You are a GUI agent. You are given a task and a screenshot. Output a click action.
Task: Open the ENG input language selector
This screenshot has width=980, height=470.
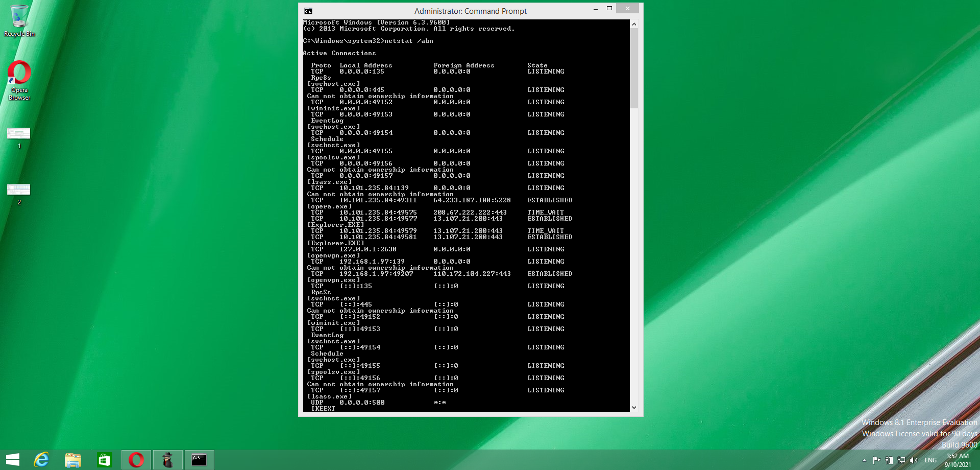coord(930,460)
